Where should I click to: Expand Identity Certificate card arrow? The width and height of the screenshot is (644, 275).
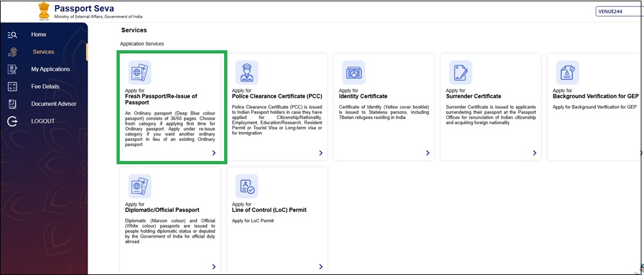coord(428,153)
